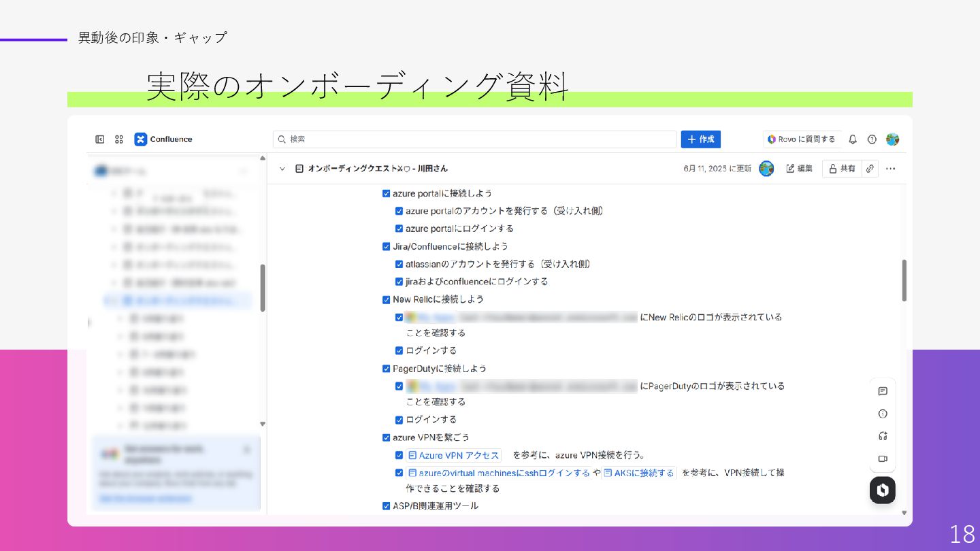Toggle 'jiraおよびconfluenceにログインする' checkbox
Image resolution: width=980 pixels, height=551 pixels.
tap(399, 282)
